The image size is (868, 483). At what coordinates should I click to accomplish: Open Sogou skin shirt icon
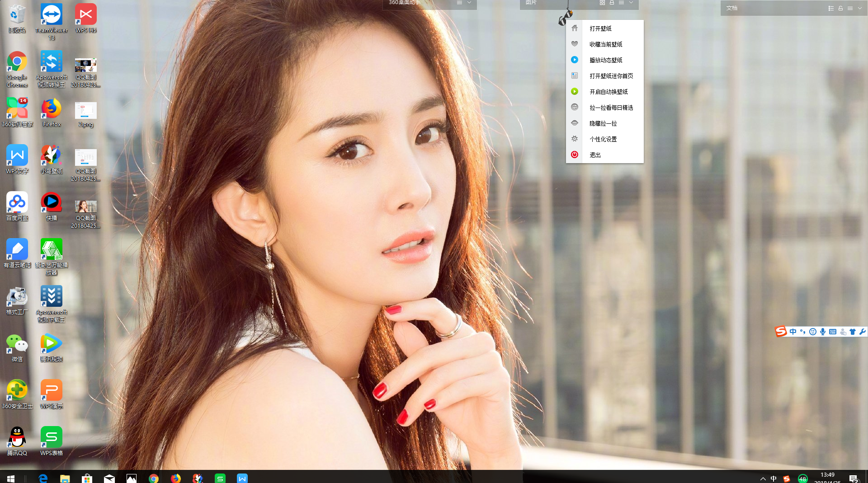853,332
